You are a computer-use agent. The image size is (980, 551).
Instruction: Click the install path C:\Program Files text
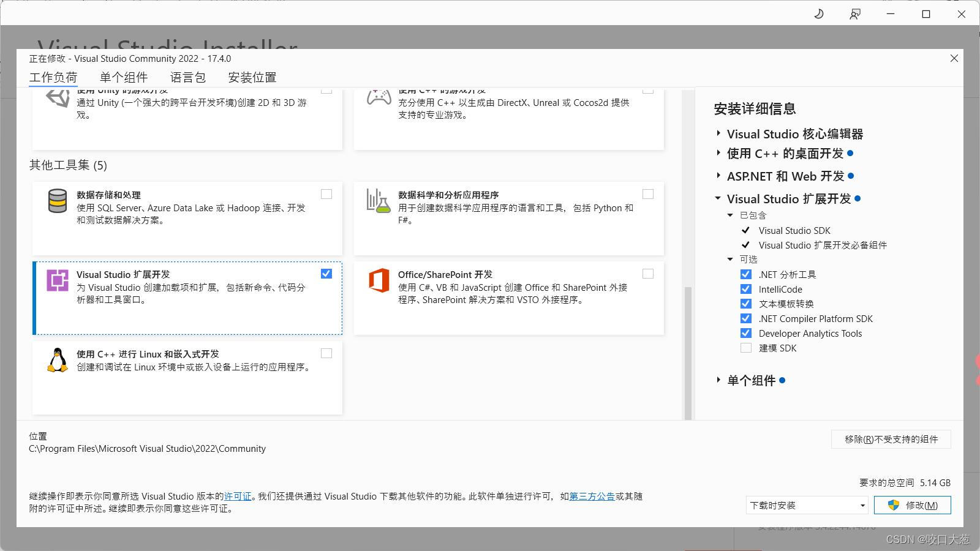point(147,448)
